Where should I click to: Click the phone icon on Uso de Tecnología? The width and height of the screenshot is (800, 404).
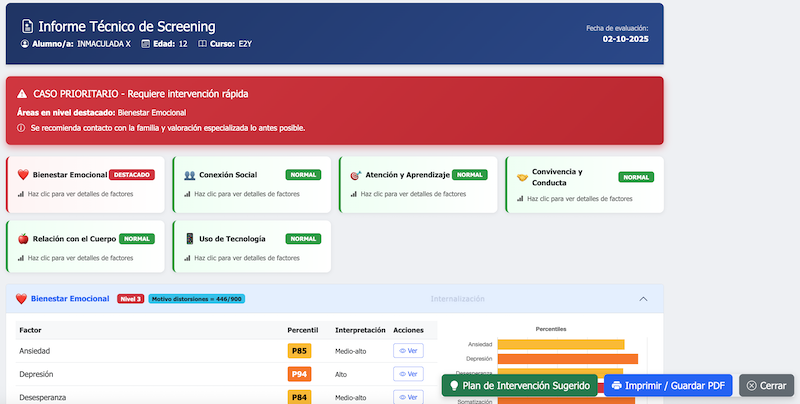[190, 239]
